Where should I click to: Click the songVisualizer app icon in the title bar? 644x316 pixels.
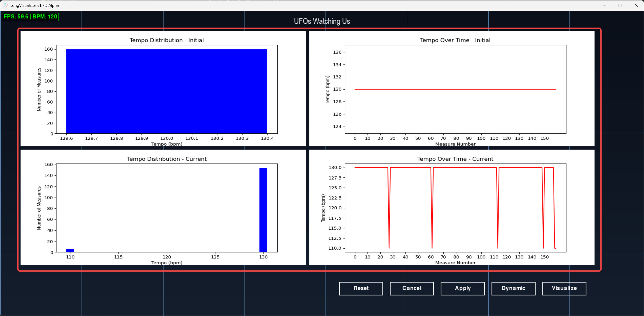[5, 5]
